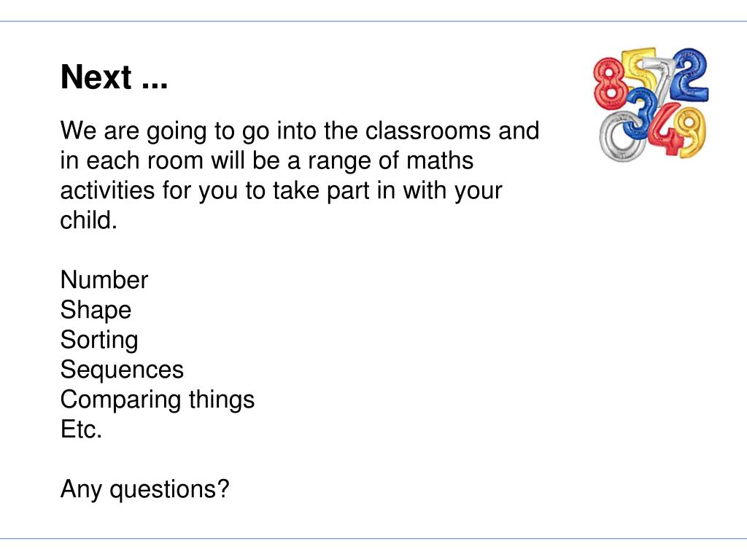Click the yellow balloon number 5

638,69
